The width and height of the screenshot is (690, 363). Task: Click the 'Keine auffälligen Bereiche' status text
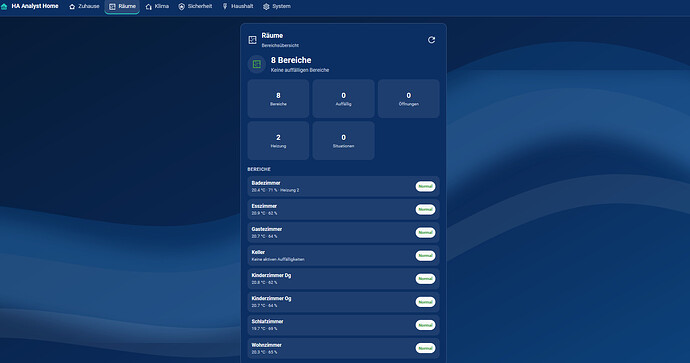[300, 70]
